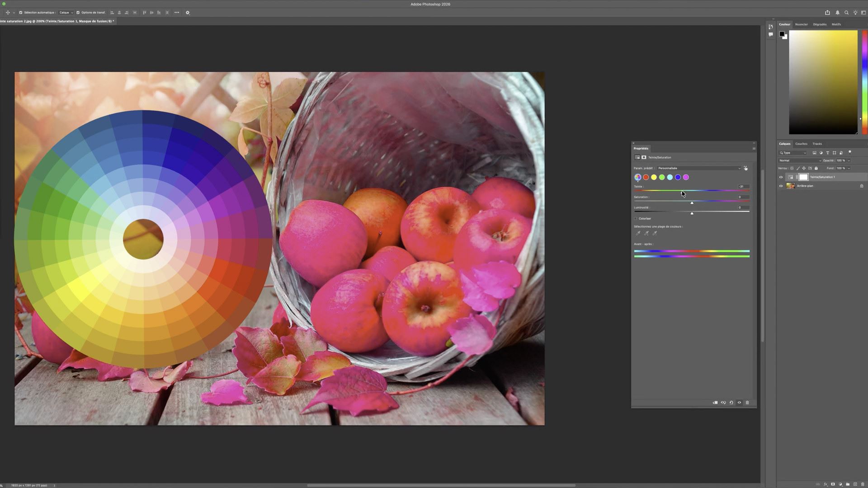868x488 pixels.
Task: Select the layer mask icon in Propriétés
Action: point(644,157)
